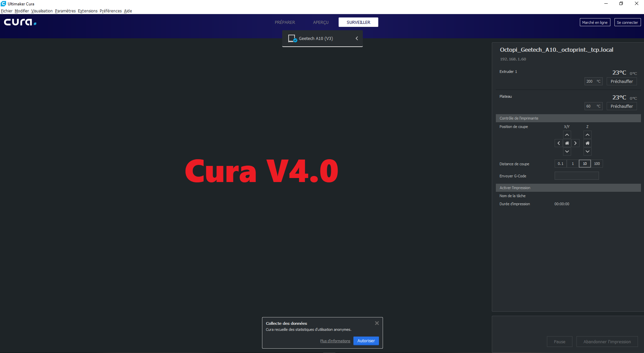Screen dimensions: 644x353
Task: Click the Geetech A10 printer icon
Action: tap(292, 38)
